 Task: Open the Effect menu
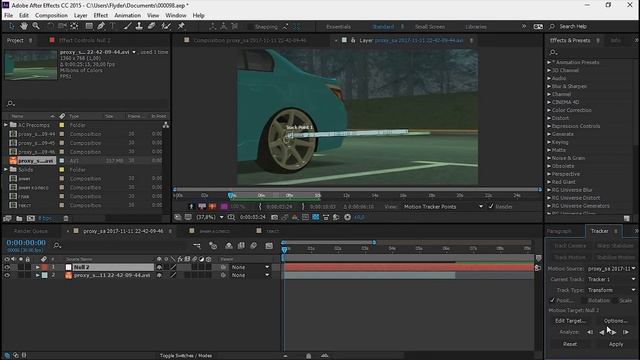(101, 16)
